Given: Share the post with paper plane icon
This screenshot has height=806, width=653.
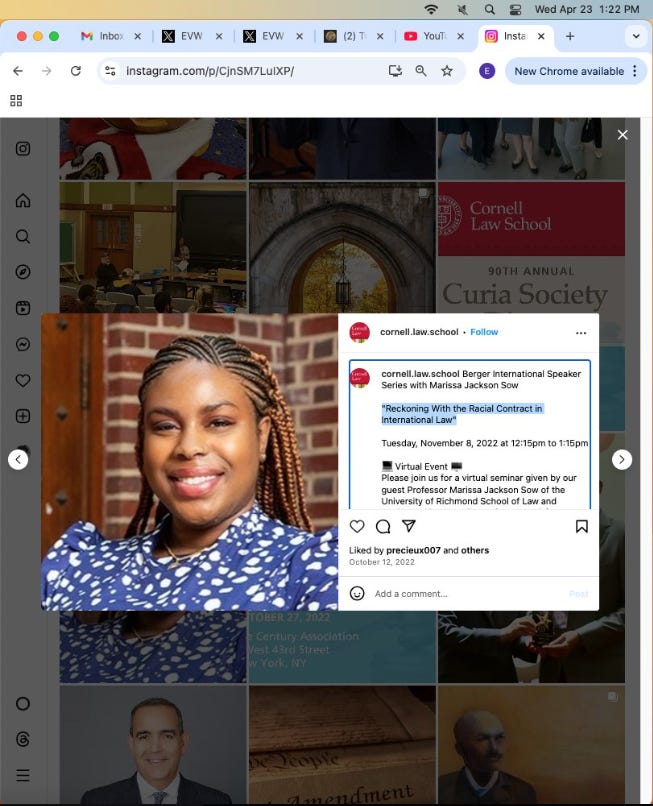Looking at the screenshot, I should point(409,526).
